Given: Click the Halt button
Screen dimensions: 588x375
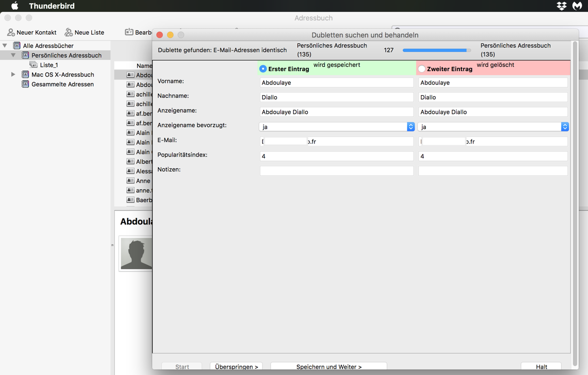Looking at the screenshot, I should 541,367.
